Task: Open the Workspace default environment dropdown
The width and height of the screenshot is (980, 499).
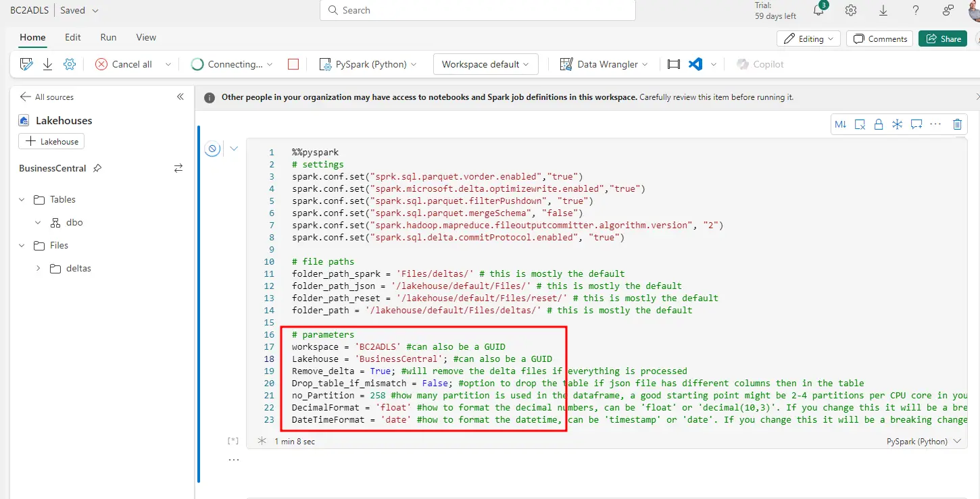Action: coord(486,64)
